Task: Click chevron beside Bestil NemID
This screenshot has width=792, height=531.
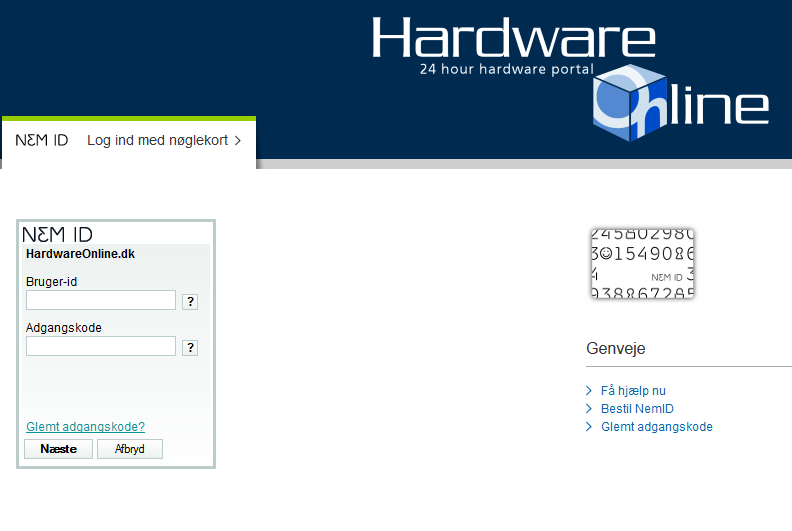Action: pos(589,408)
